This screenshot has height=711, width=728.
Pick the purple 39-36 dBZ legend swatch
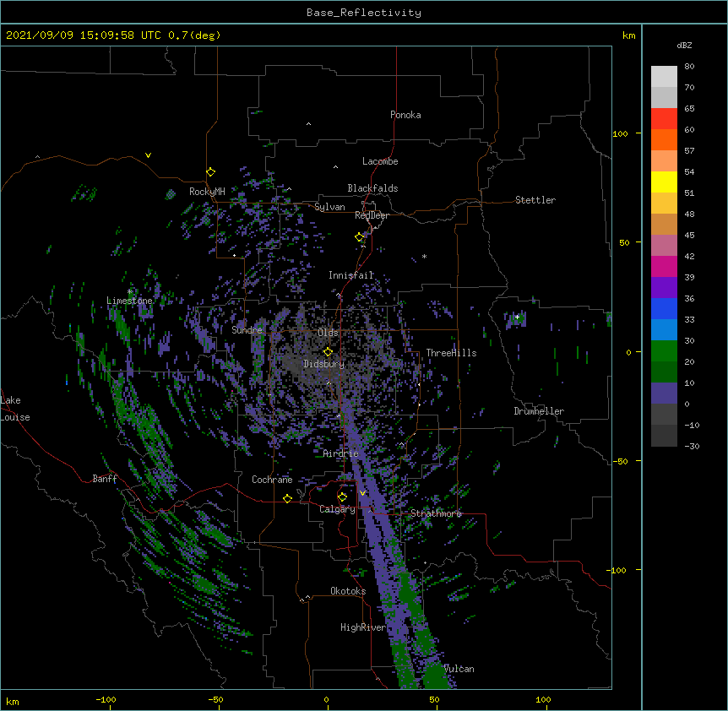[x=664, y=288]
